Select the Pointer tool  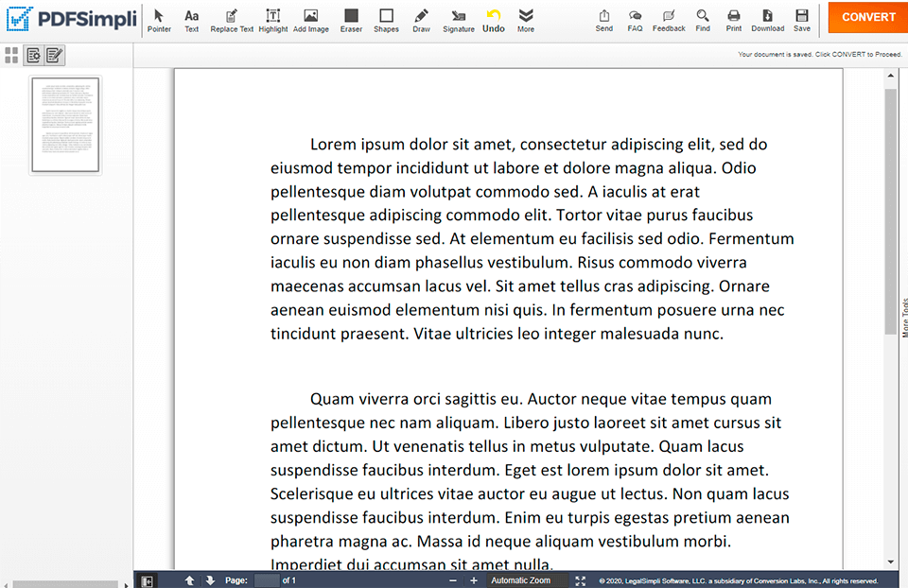[159, 20]
